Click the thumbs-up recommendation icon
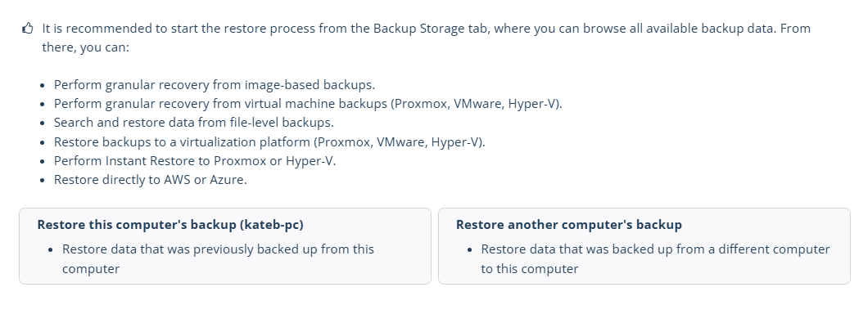 (28, 28)
